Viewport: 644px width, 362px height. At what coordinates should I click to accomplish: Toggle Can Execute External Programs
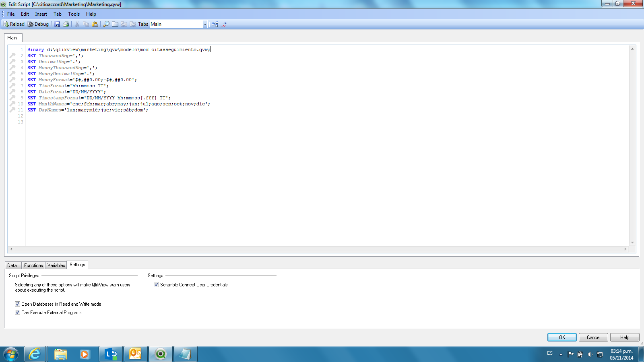[17, 313]
